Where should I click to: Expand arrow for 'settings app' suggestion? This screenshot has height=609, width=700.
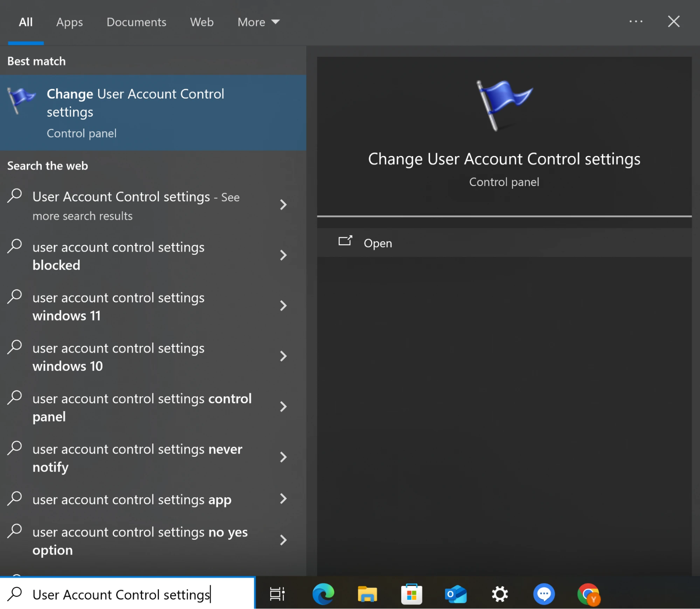(283, 499)
